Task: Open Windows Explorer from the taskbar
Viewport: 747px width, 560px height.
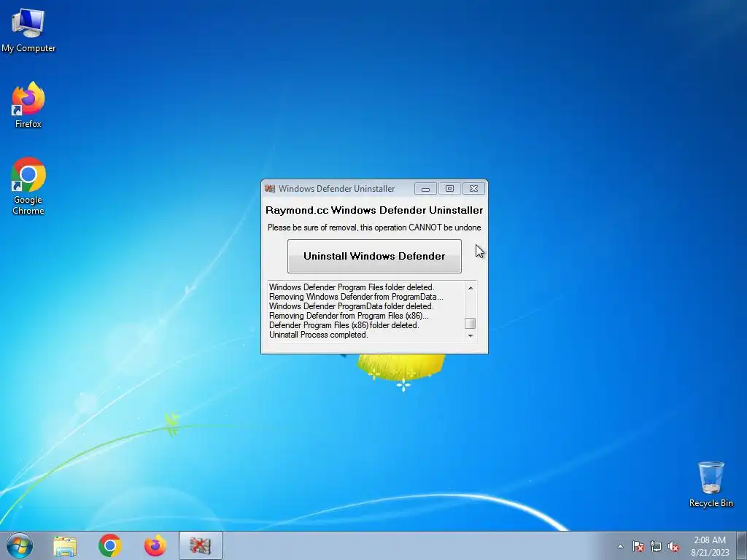Action: tap(65, 545)
